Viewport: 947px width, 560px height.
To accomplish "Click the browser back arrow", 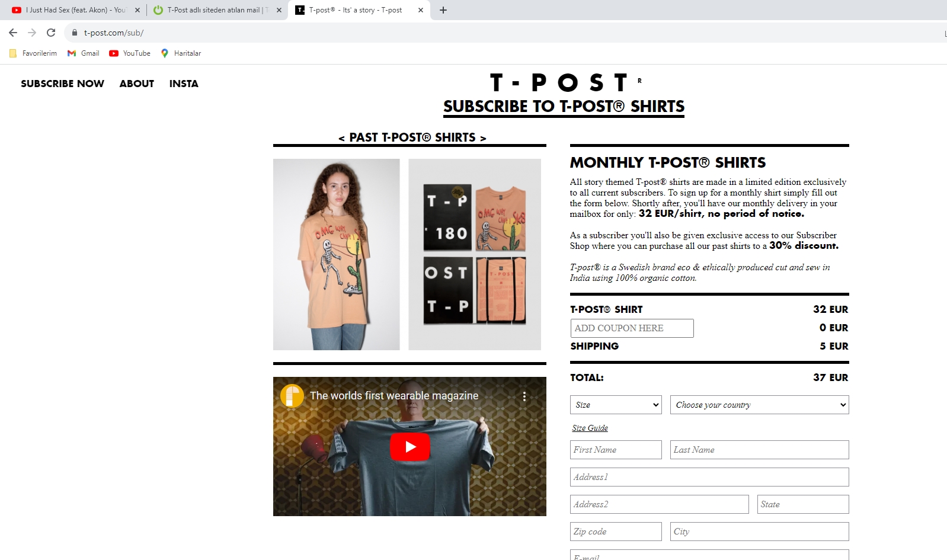I will (x=13, y=33).
